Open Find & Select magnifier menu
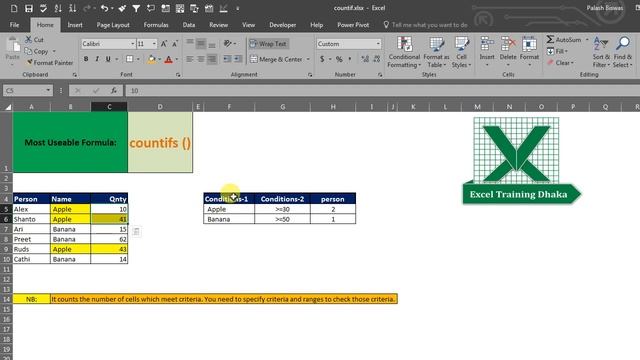Image resolution: width=640 pixels, height=360 pixels. coord(623,52)
